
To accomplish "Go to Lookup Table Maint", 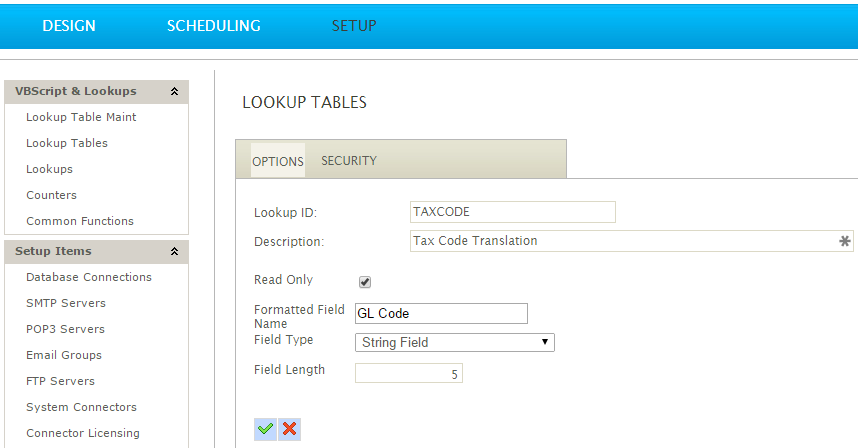I will pyautogui.click(x=81, y=117).
